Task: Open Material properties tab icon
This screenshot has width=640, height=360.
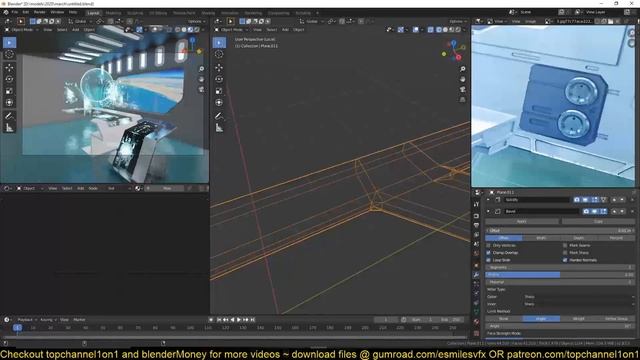Action: 476,322
